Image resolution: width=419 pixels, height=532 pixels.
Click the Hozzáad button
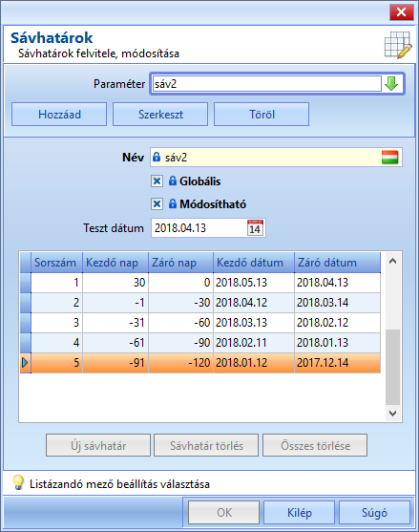[59, 115]
